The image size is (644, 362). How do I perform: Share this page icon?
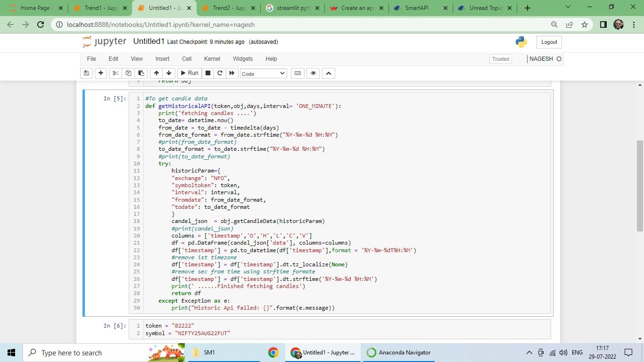pos(570,25)
